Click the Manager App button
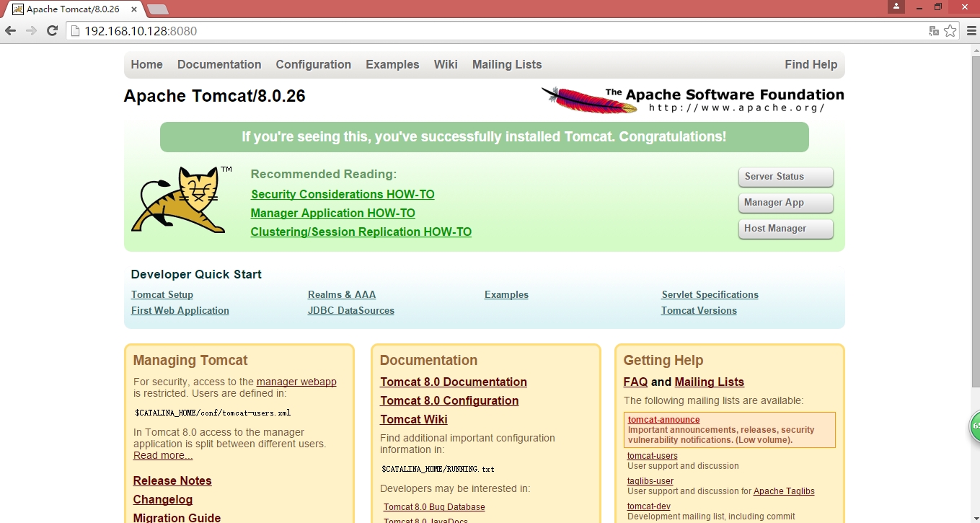Viewport: 980px width, 523px height. [785, 203]
